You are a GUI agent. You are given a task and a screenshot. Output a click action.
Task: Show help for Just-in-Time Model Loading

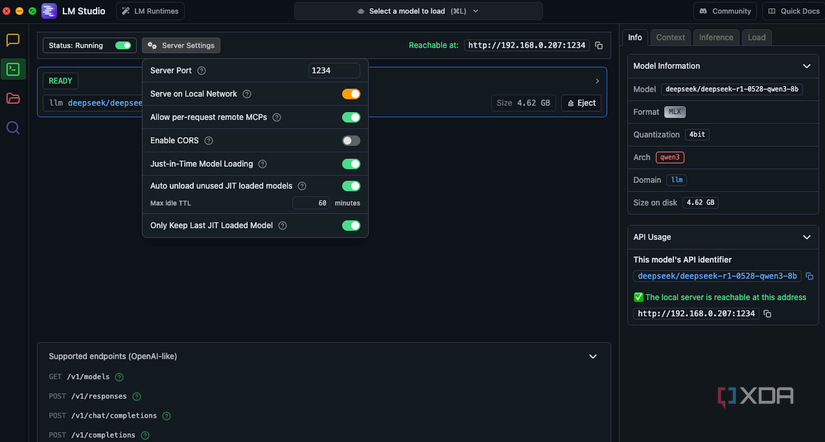(263, 164)
